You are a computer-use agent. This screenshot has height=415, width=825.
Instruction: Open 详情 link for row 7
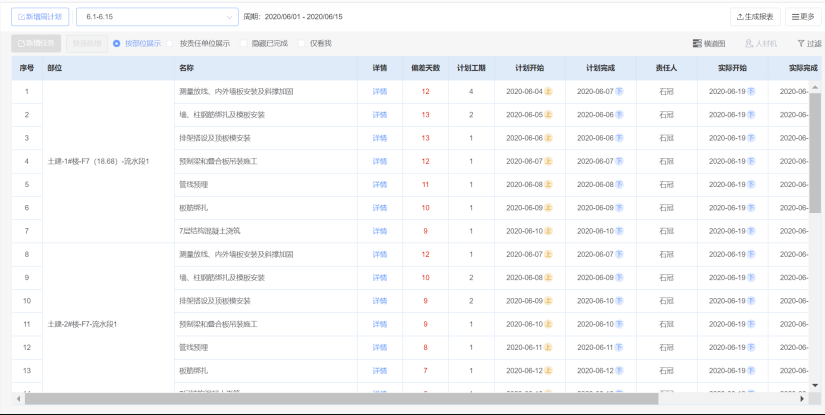(380, 231)
